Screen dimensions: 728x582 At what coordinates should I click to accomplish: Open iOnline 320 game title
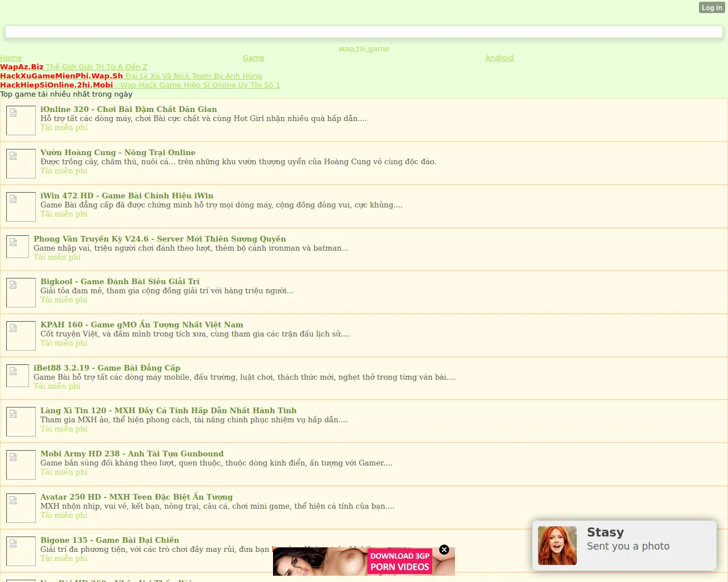[129, 109]
